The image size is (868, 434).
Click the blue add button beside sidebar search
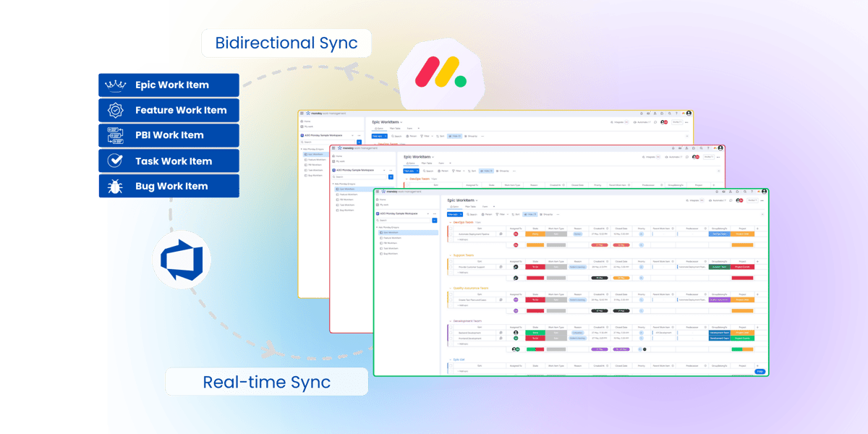click(x=435, y=220)
